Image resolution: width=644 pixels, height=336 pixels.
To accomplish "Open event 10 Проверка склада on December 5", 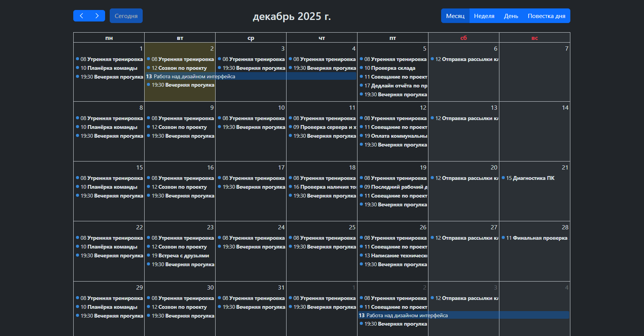I will click(393, 68).
